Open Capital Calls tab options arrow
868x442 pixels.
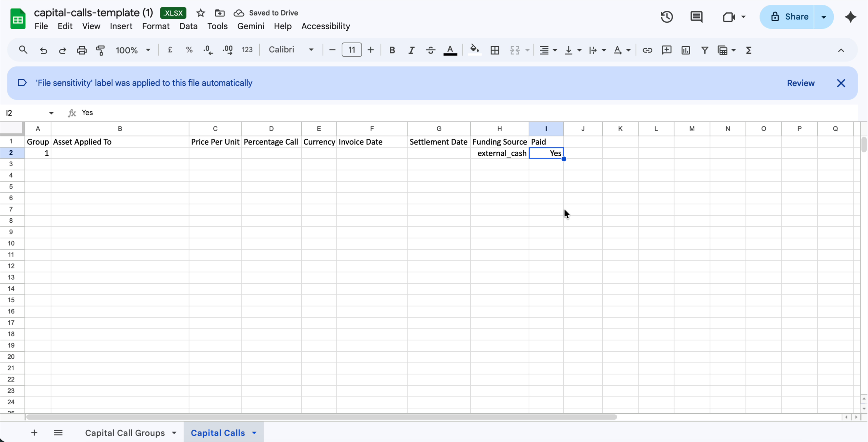[x=254, y=433]
